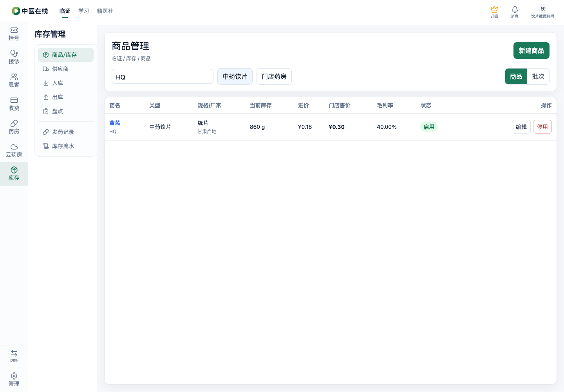Viewport: 564px width, 392px height.
Task: Click the 门店售价 column header
Action: (x=340, y=105)
